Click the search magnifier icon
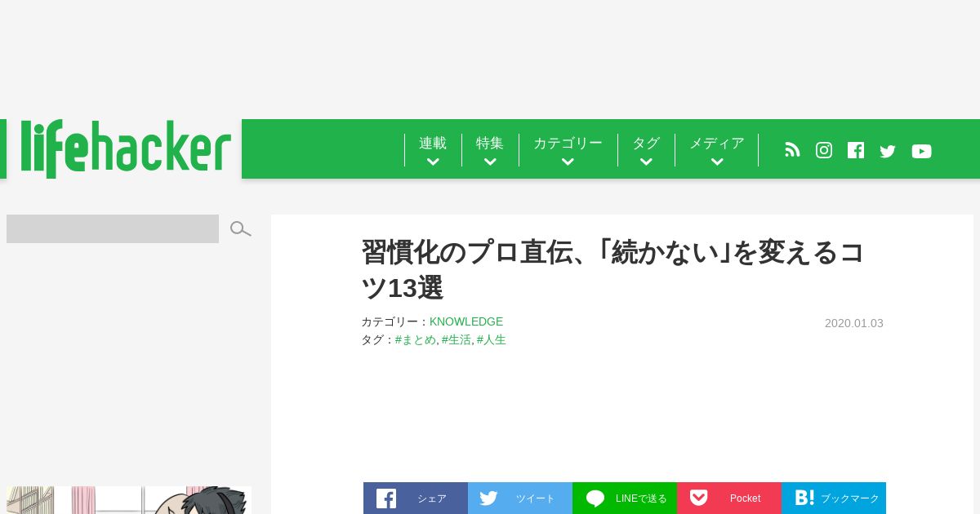The height and width of the screenshot is (514, 980). pyautogui.click(x=240, y=229)
